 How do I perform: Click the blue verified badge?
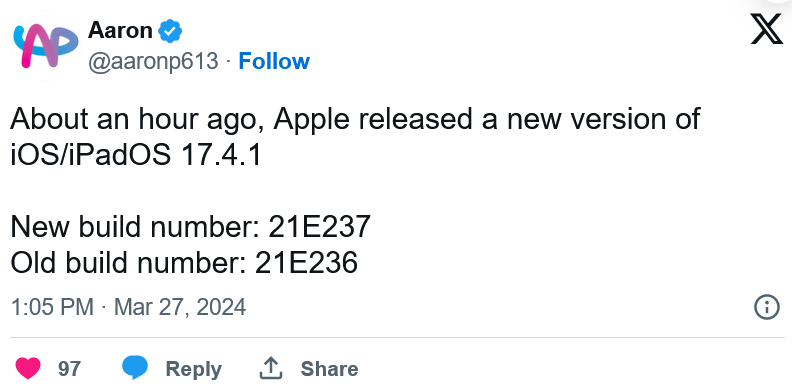click(x=170, y=31)
